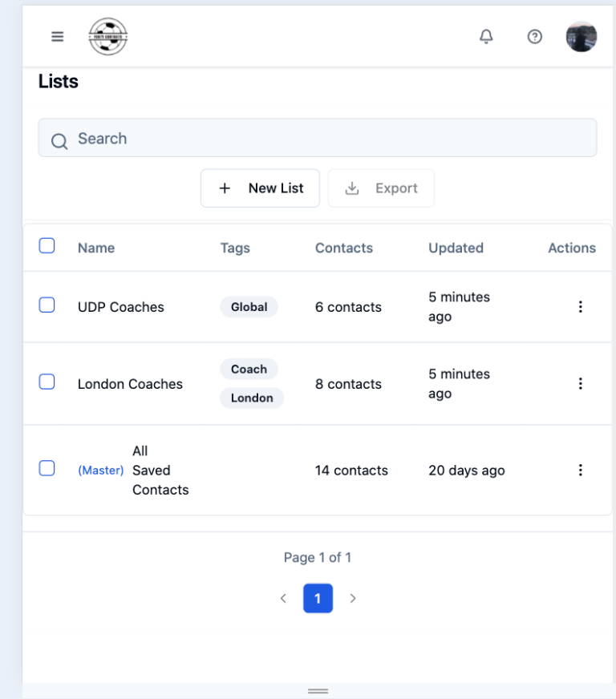Screen dimensions: 616x699
Task: Check the select-all checkbox in header
Action: (47, 246)
